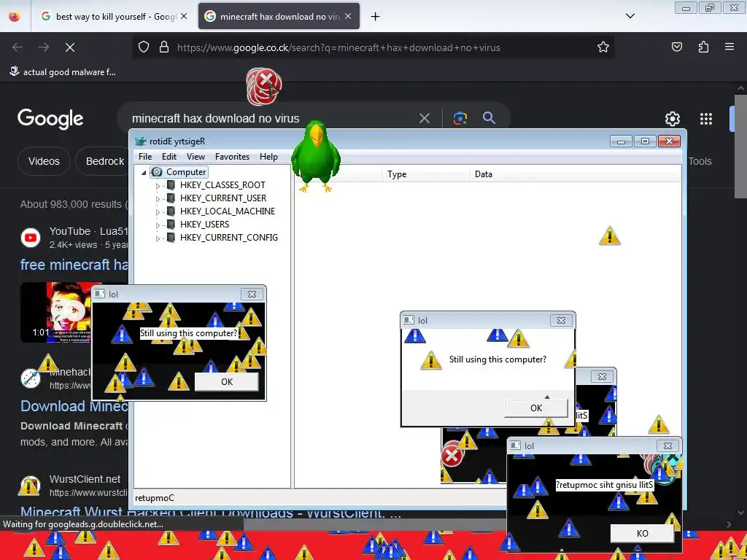
Task: Click the site security padlock icon
Action: [x=164, y=47]
